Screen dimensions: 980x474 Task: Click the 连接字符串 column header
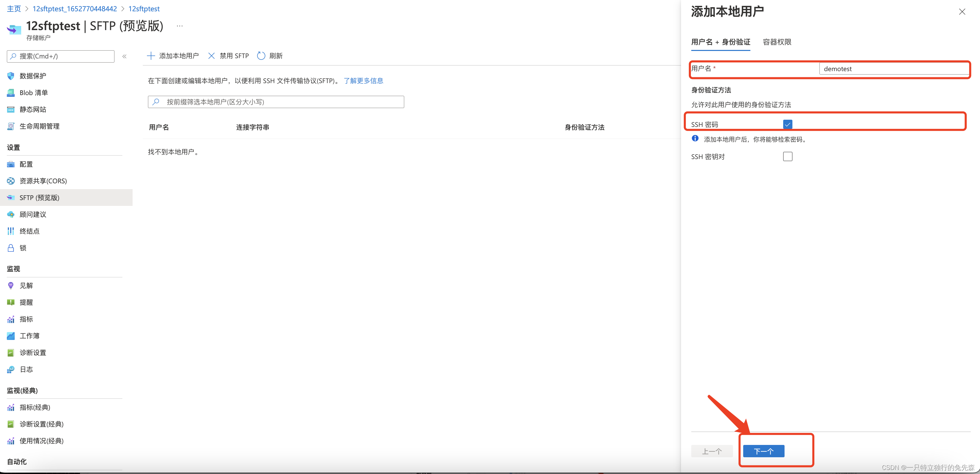click(253, 127)
